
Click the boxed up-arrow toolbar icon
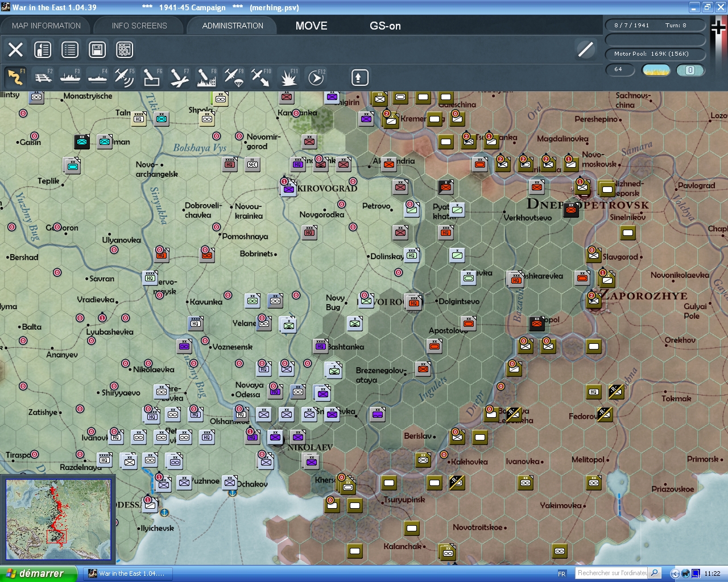[359, 77]
